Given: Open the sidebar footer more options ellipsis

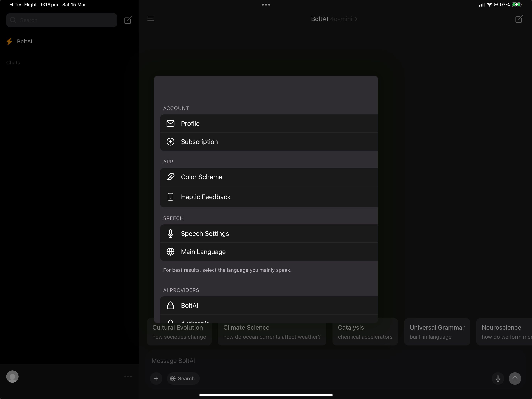Looking at the screenshot, I should [128, 377].
